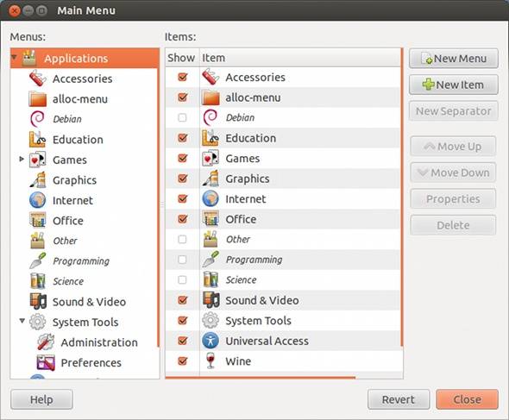Click the New Menu button
This screenshot has width=509, height=420.
coord(454,59)
